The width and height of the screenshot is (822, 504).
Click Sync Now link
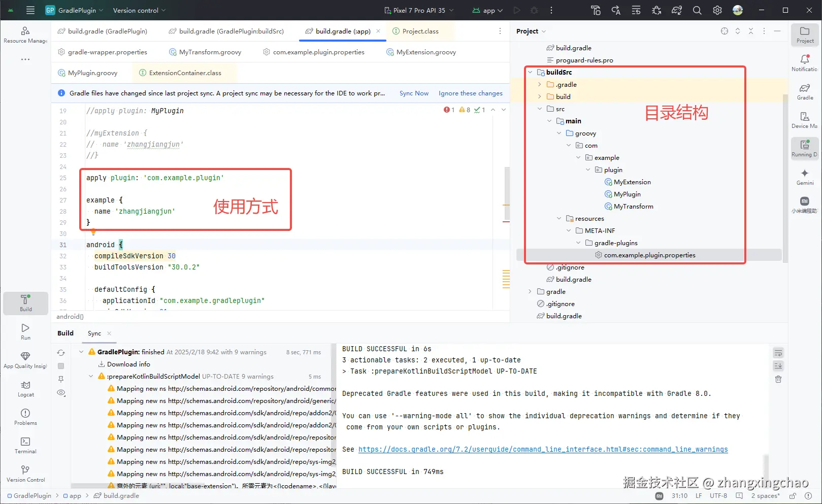click(x=414, y=93)
